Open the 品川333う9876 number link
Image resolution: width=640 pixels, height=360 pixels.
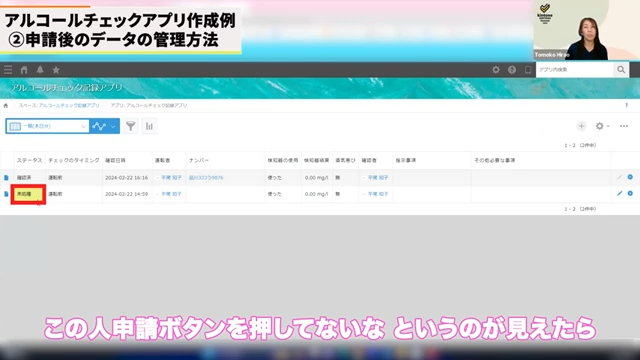click(x=206, y=178)
